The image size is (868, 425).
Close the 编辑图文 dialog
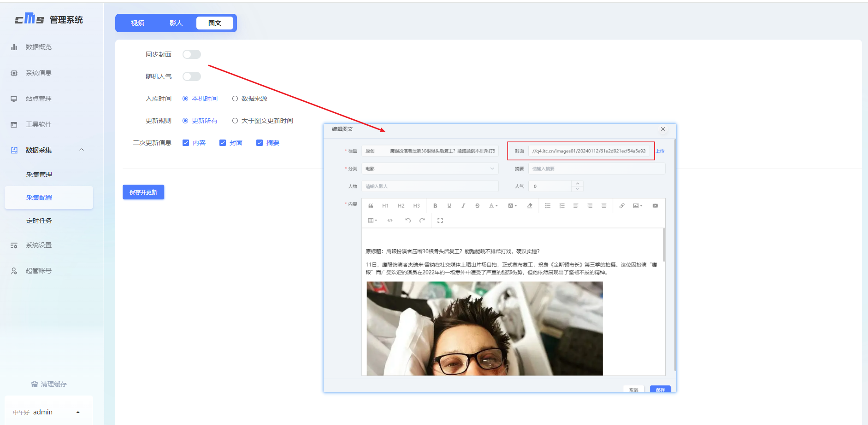pyautogui.click(x=663, y=129)
